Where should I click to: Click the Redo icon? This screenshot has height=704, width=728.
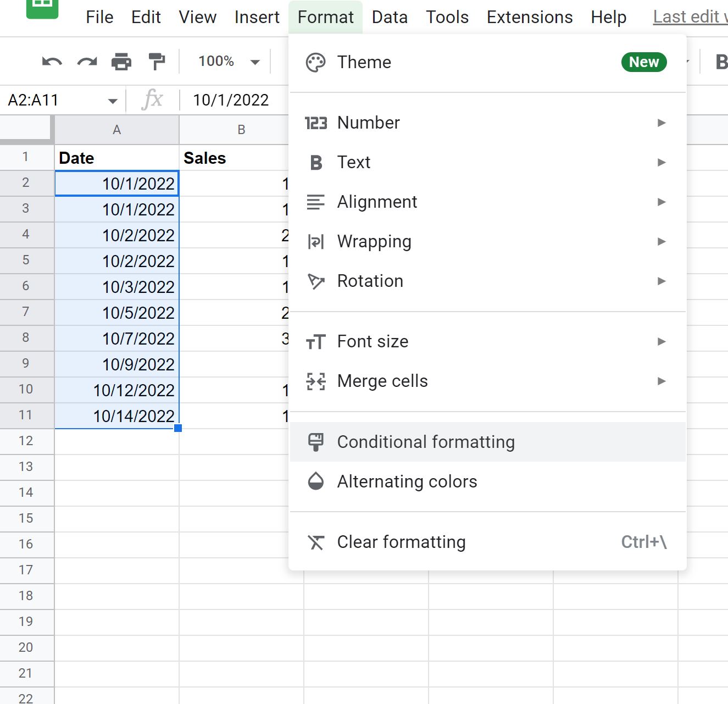(x=86, y=61)
